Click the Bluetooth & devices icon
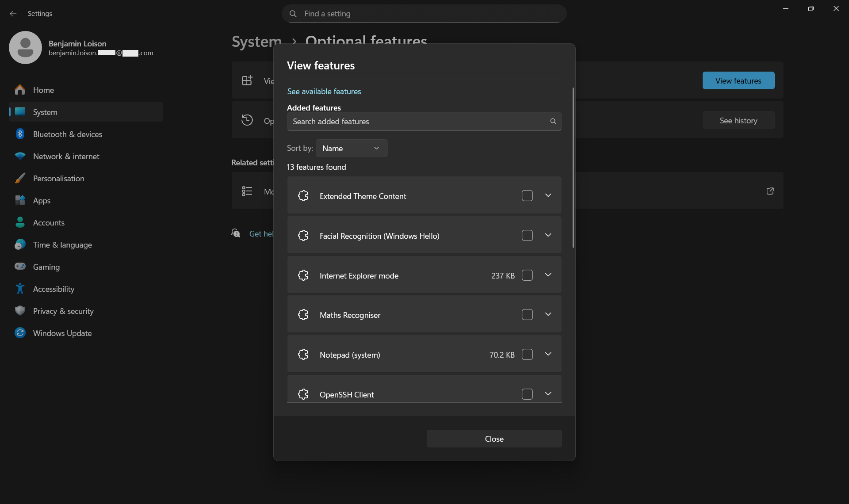Screen dimensions: 849x504 click(20, 134)
